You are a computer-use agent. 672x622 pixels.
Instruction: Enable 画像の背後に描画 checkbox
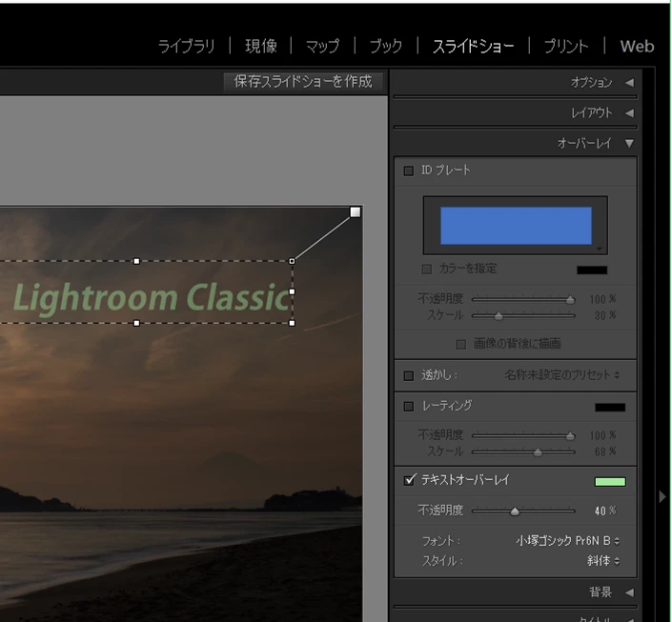(461, 345)
